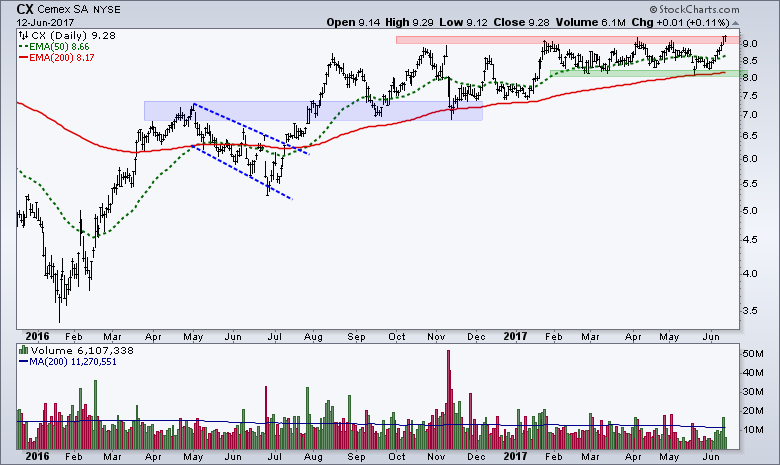This screenshot has height=465, width=780.
Task: Click the 7.5 price axis label
Action: click(x=750, y=96)
